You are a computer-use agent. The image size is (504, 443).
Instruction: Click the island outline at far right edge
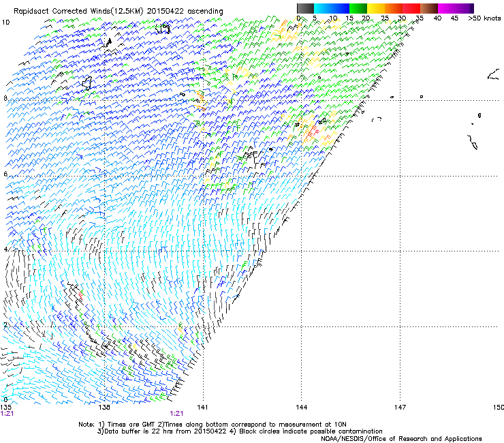[x=493, y=74]
